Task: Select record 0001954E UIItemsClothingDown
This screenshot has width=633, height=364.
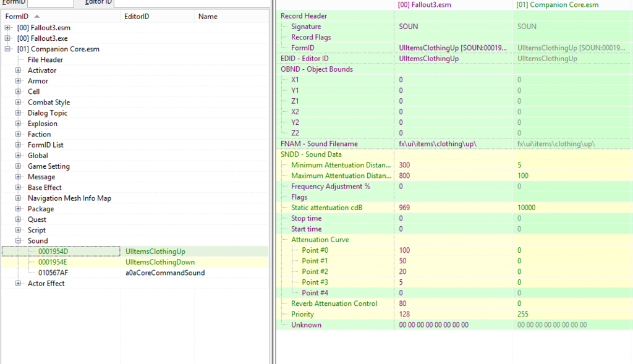Action: [135, 262]
